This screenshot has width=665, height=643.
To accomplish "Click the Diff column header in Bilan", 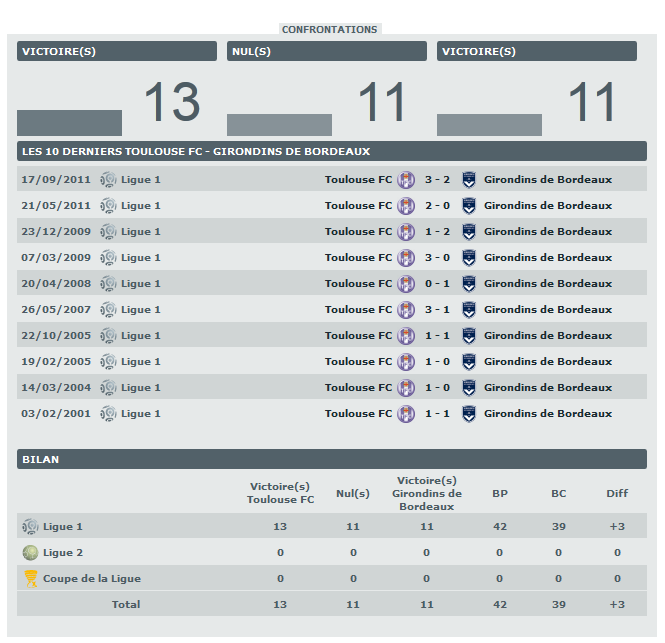I will coord(617,493).
